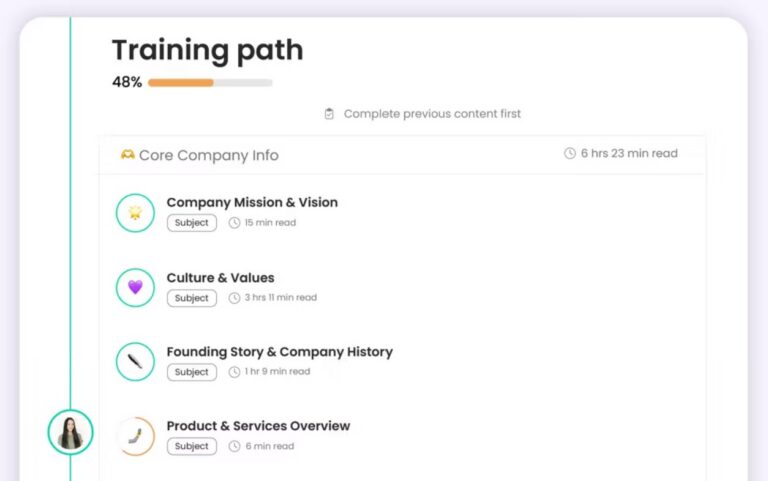This screenshot has height=481, width=768.
Task: Click the 1 hr 9 min read duration
Action: pos(277,372)
